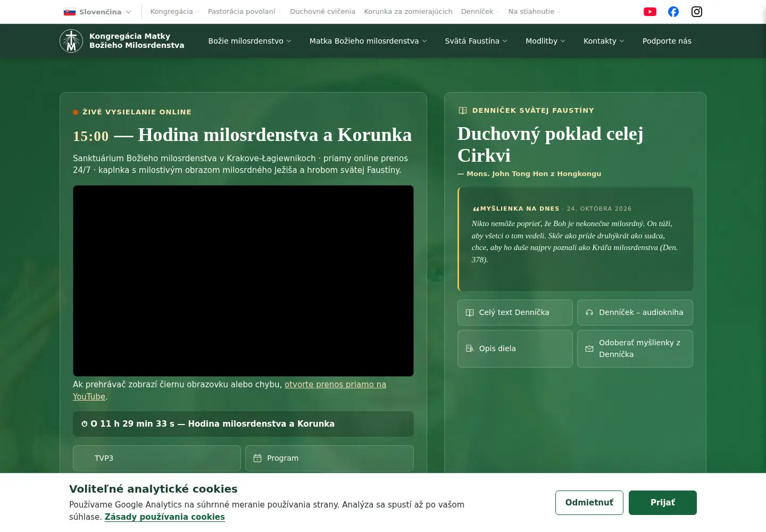The image size is (766, 532).
Task: Click the Živé vysielanie online label
Action: click(137, 112)
